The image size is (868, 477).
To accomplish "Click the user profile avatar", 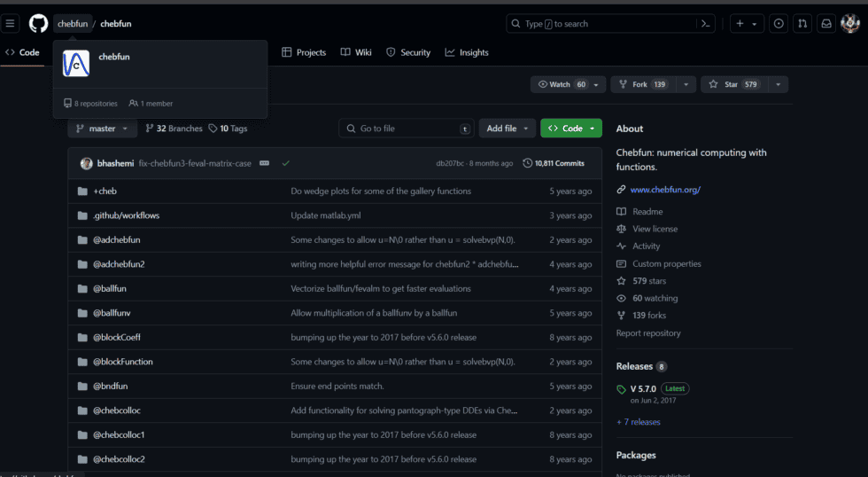I will [850, 24].
